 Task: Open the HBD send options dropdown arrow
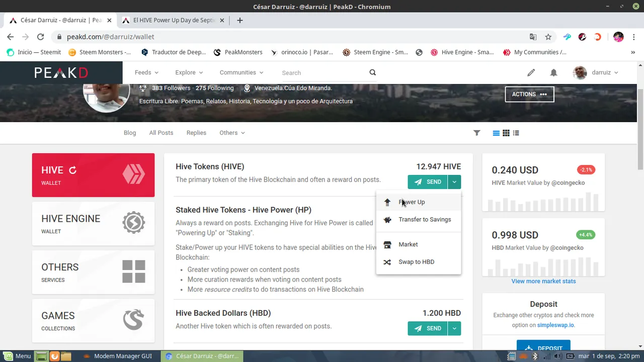454,328
